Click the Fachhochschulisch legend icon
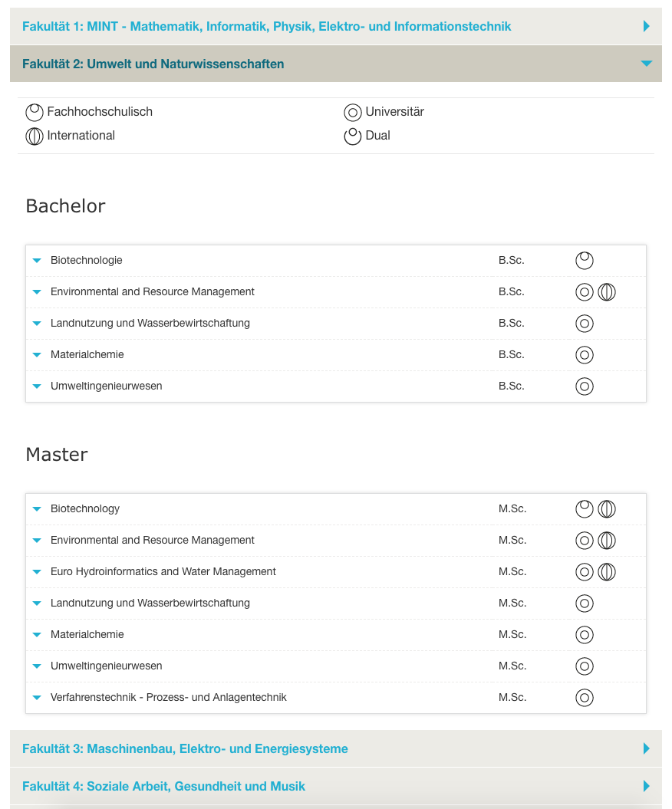This screenshot has width=672, height=809. pyautogui.click(x=35, y=113)
